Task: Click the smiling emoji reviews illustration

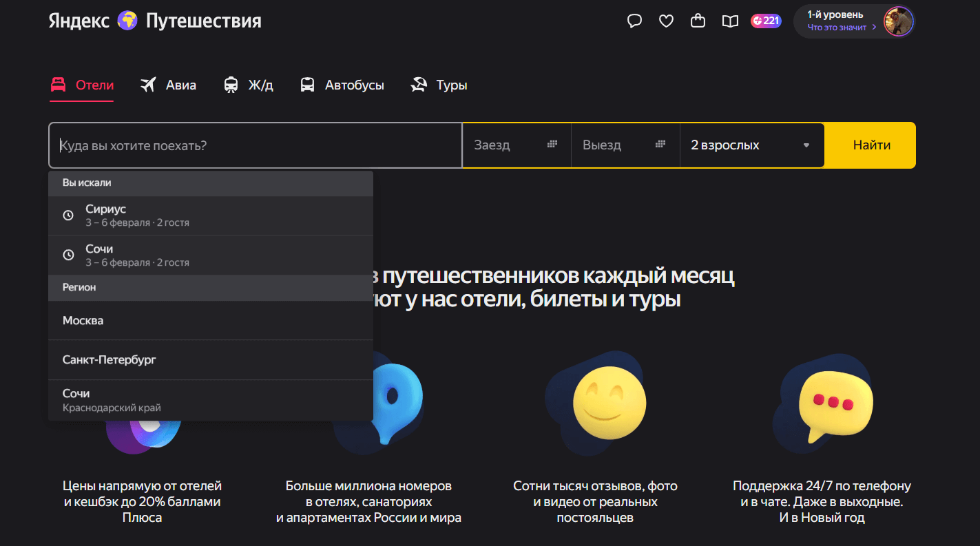Action: click(609, 402)
